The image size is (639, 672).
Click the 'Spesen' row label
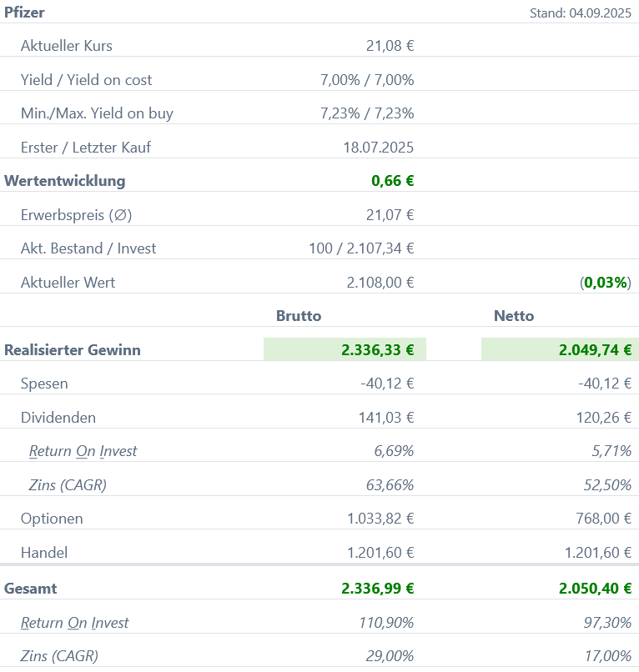44,384
